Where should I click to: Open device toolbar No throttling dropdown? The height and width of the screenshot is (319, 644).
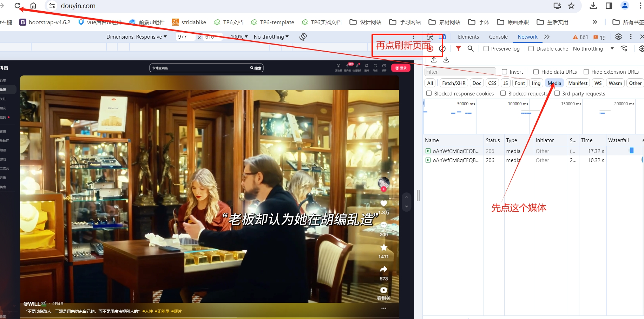point(271,37)
